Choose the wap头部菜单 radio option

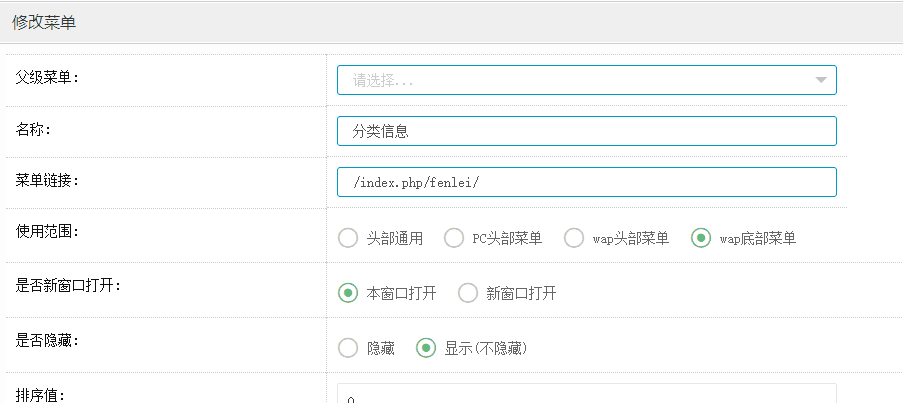pyautogui.click(x=574, y=238)
